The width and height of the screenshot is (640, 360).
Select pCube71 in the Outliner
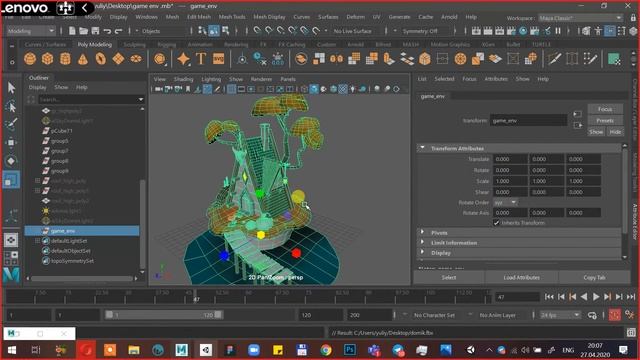click(62, 131)
